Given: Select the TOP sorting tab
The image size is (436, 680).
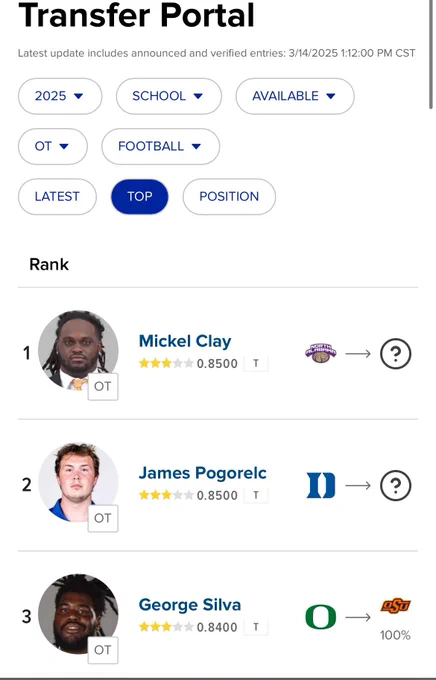Looking at the screenshot, I should (140, 196).
